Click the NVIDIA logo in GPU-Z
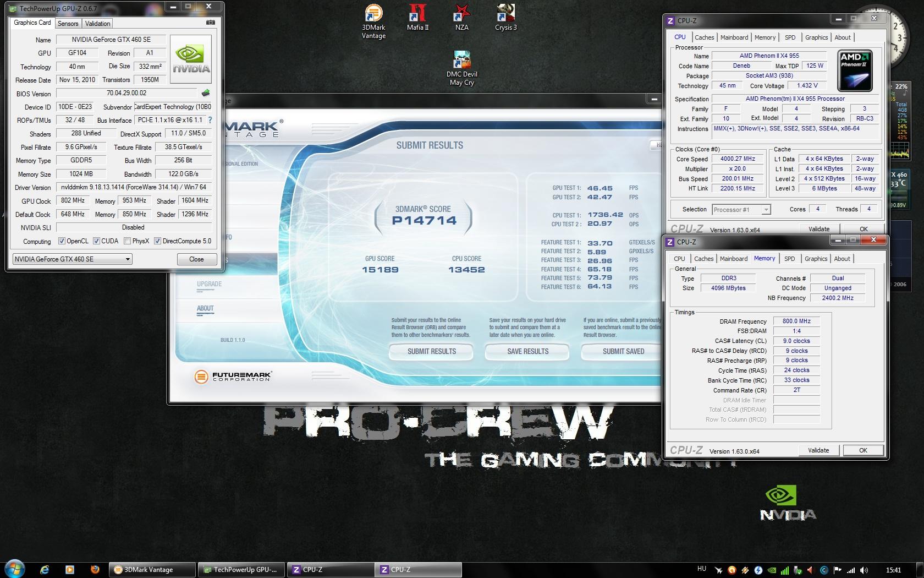Image resolution: width=924 pixels, height=578 pixels. pos(191,59)
